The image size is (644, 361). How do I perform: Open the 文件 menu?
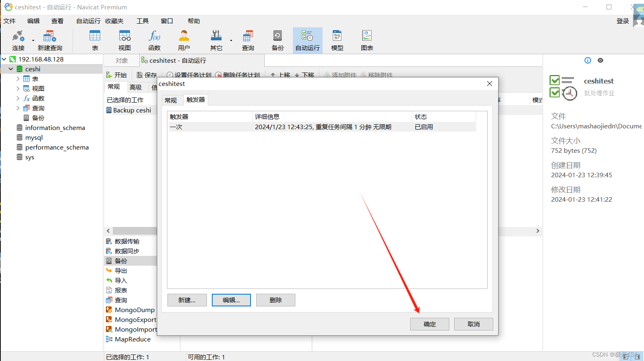pos(9,21)
